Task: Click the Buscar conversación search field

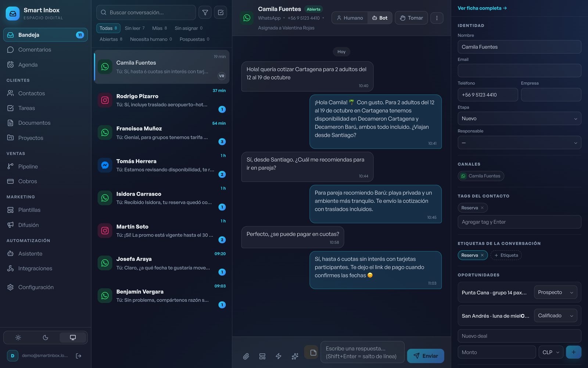Action: tap(146, 13)
